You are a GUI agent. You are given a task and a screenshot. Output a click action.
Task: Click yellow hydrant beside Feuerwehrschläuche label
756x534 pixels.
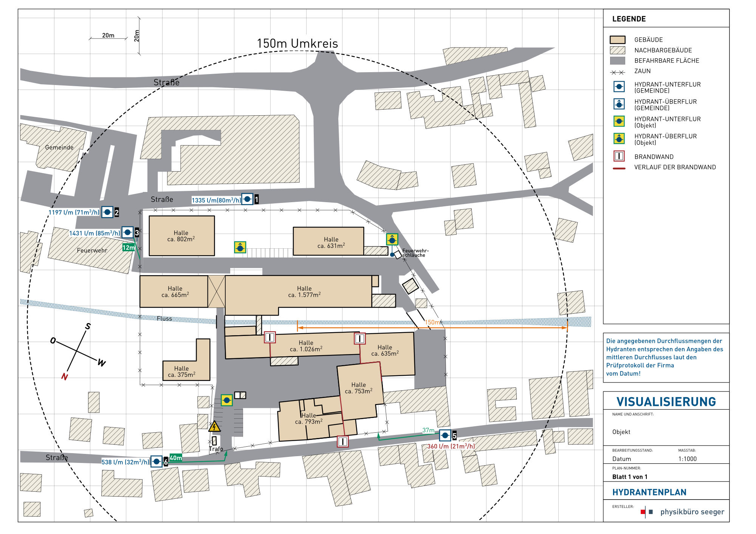pos(392,239)
